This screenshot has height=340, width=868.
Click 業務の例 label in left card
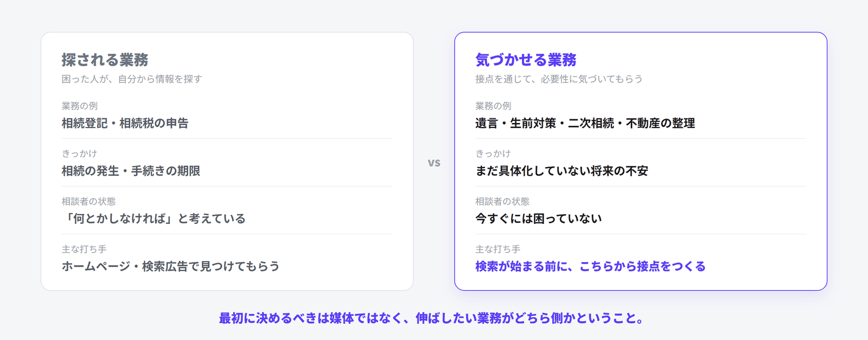[x=79, y=106]
